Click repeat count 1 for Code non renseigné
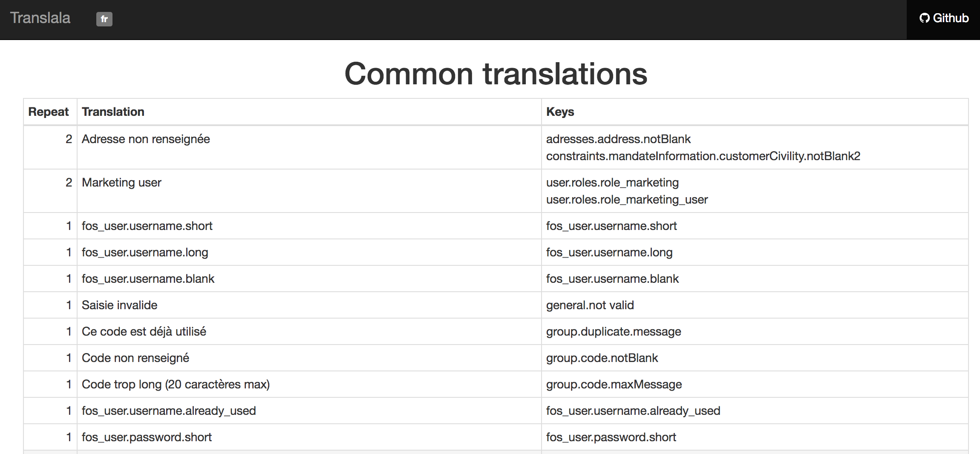 [69, 358]
